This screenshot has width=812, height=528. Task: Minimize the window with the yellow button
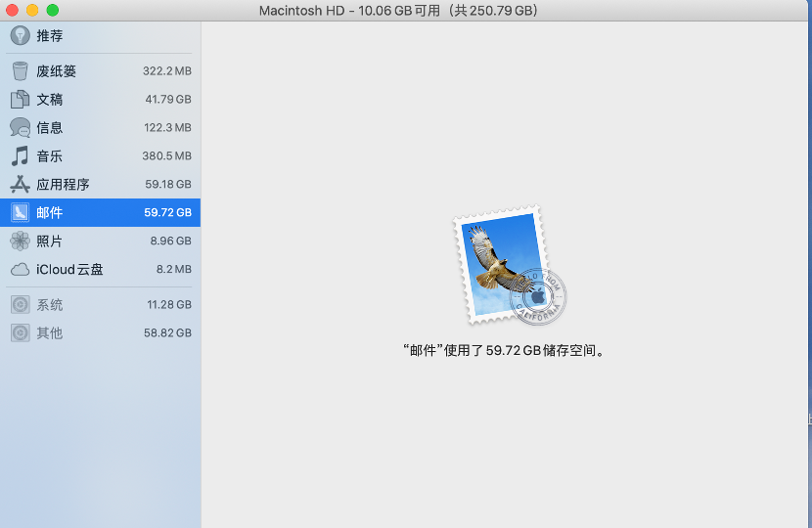coord(32,10)
